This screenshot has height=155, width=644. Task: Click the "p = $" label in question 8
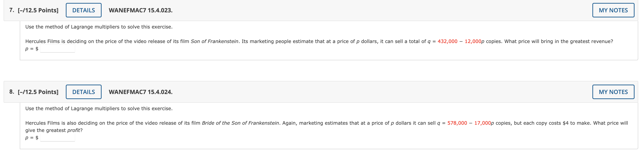click(32, 138)
